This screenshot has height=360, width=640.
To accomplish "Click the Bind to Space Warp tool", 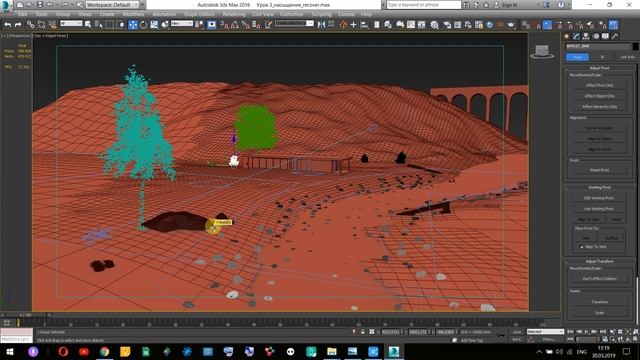I will [52, 25].
